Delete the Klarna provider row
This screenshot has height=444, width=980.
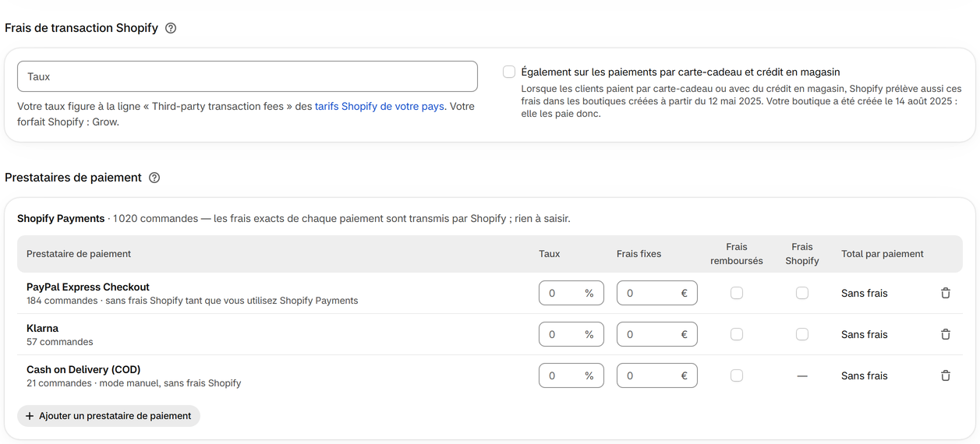946,334
